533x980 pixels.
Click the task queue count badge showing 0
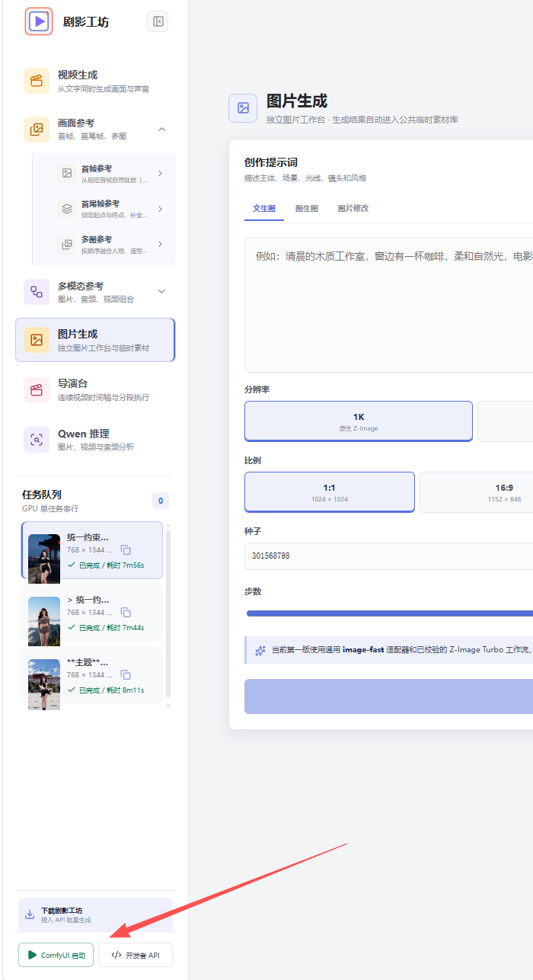pyautogui.click(x=161, y=501)
